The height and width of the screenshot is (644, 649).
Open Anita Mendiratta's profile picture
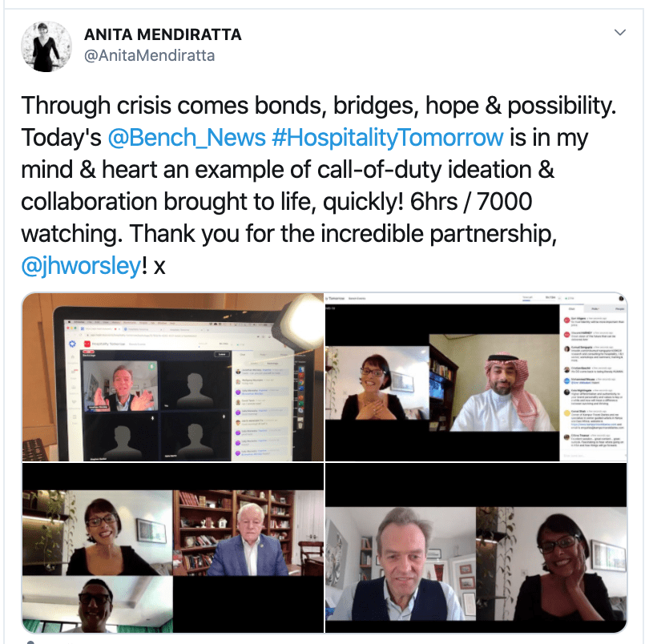point(46,46)
